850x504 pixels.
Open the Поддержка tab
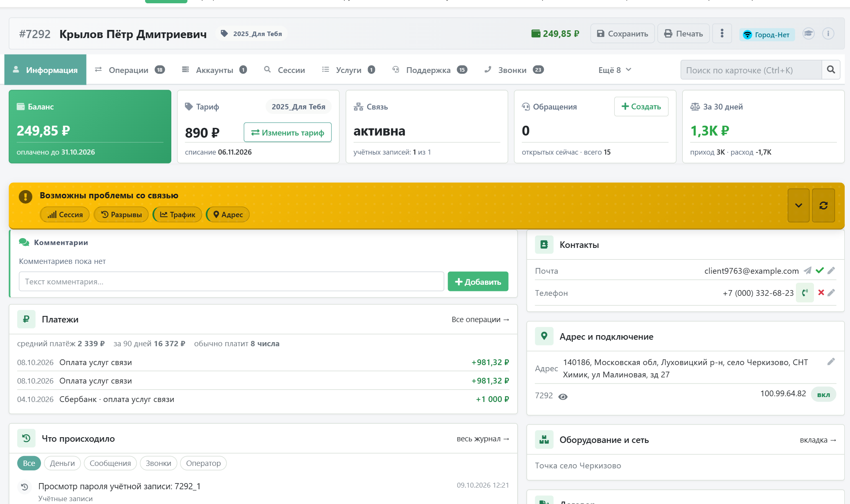pos(430,70)
